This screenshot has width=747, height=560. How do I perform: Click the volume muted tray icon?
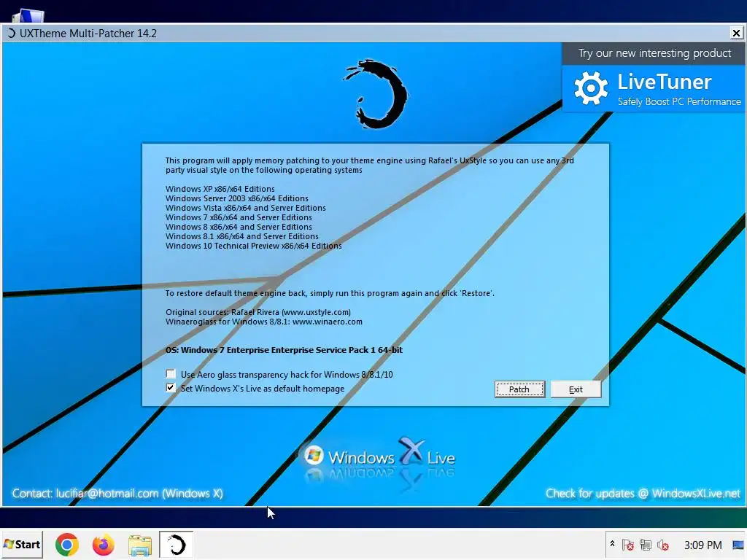coord(662,545)
